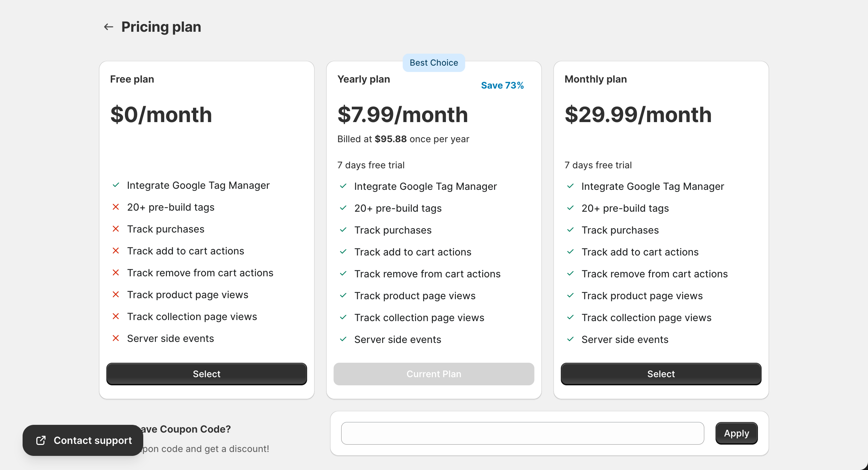Click the green checkmark beside Server side events

coord(343,339)
